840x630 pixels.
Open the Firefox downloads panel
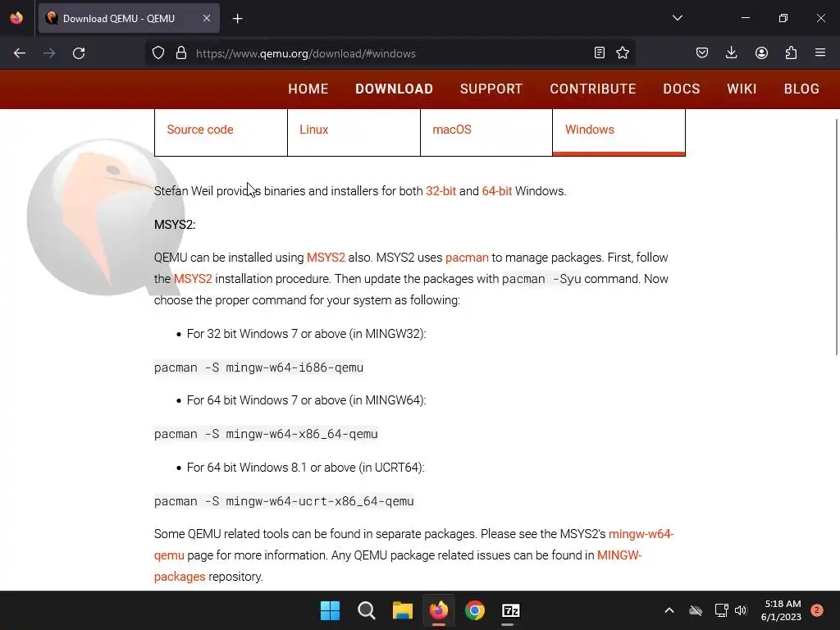click(731, 52)
